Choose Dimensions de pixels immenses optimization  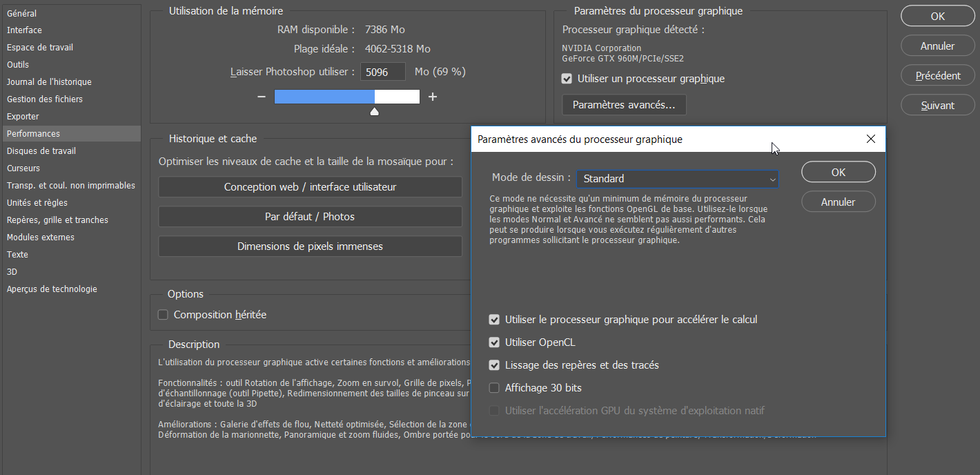pyautogui.click(x=310, y=246)
